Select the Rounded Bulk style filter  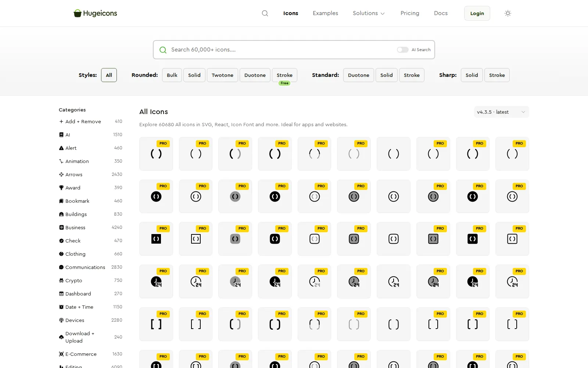pyautogui.click(x=172, y=75)
